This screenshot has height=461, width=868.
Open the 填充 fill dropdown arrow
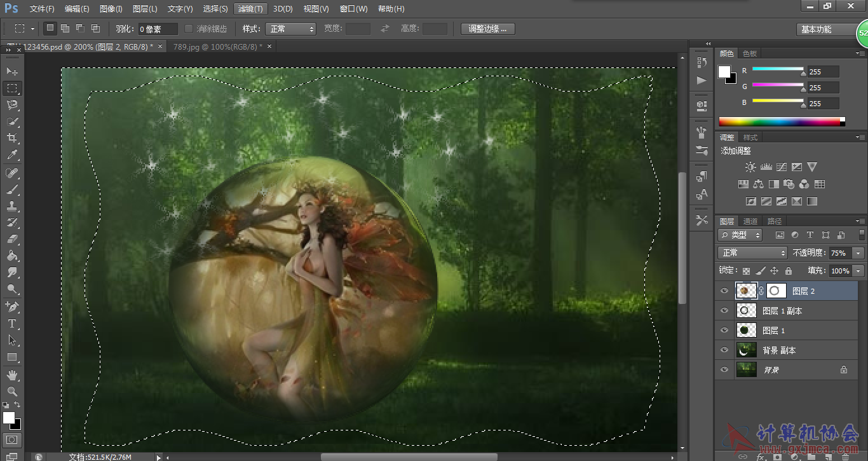point(859,271)
